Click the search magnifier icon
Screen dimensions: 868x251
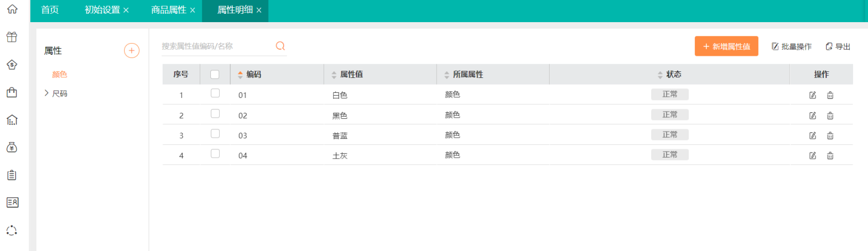coord(280,46)
